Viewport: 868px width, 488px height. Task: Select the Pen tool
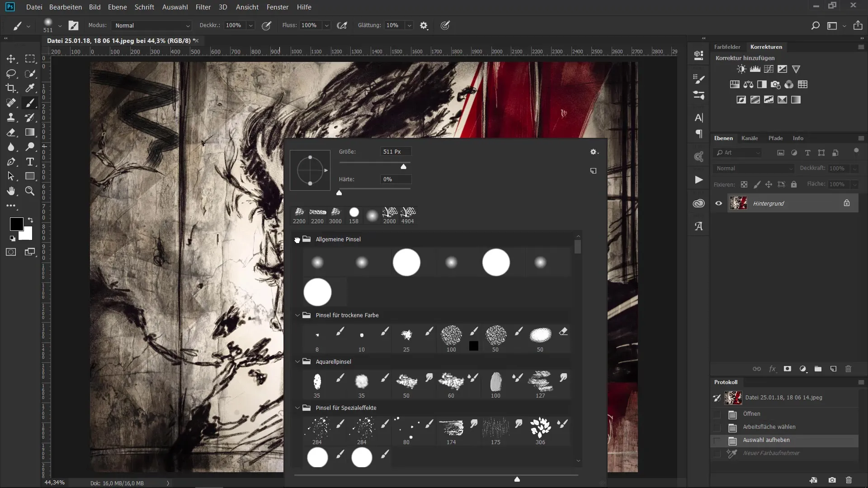11,162
